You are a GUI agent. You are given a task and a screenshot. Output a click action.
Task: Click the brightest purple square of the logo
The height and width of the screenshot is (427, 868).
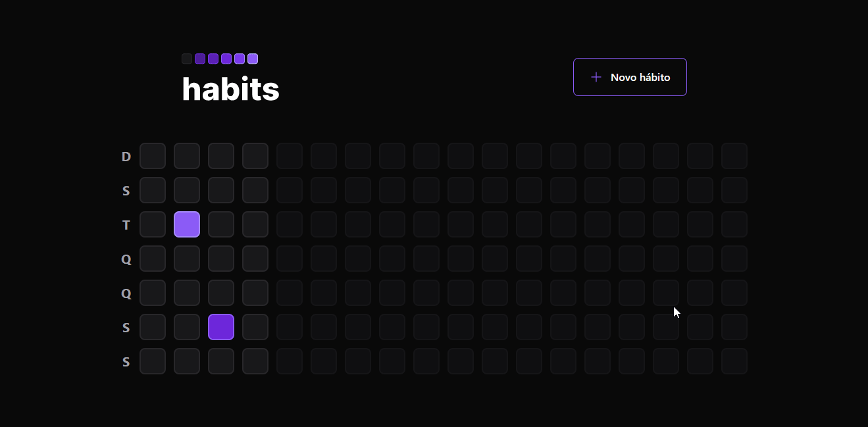(x=253, y=59)
